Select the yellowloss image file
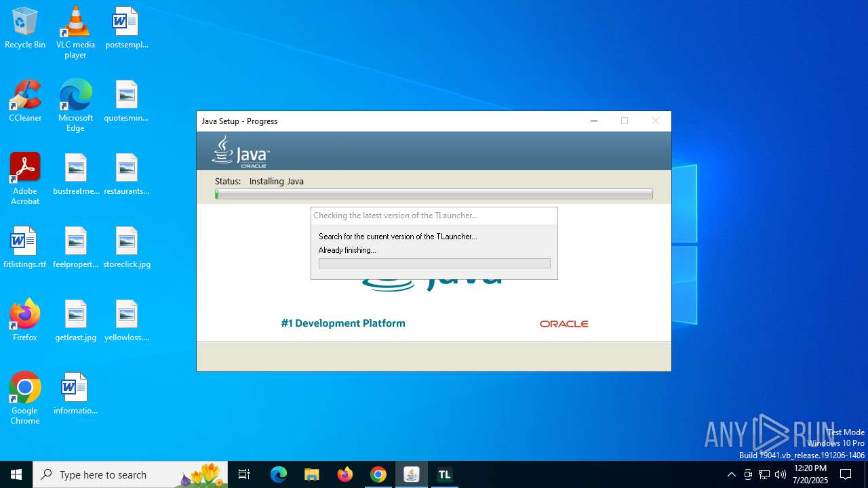Viewport: 868px width, 488px height. point(126,321)
